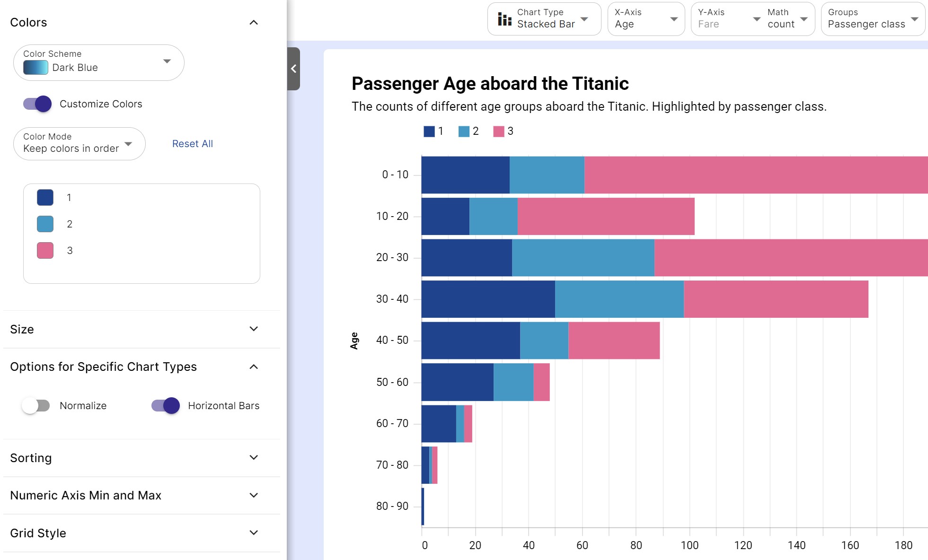The width and height of the screenshot is (928, 560).
Task: Click the light blue segment of 20 - 30 bar
Action: coord(583,258)
